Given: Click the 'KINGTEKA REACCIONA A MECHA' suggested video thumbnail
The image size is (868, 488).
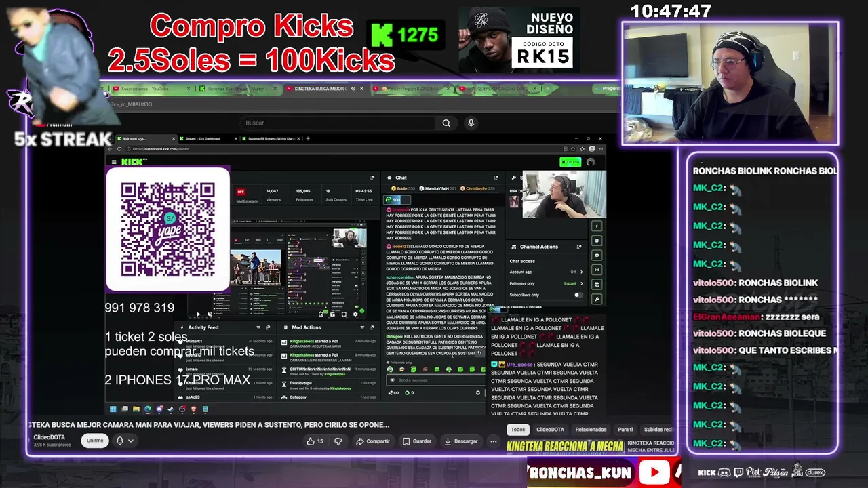Looking at the screenshot, I should coord(566,446).
